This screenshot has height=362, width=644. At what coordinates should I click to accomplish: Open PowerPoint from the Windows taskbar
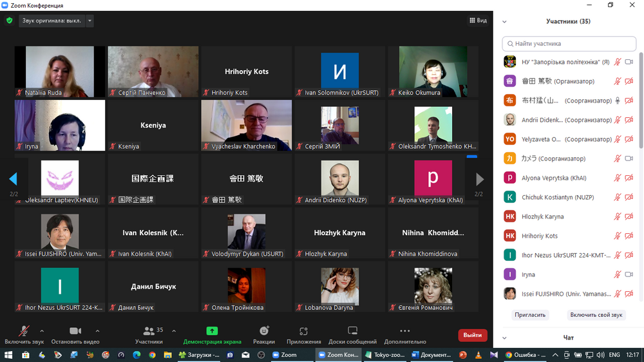(x=462, y=355)
